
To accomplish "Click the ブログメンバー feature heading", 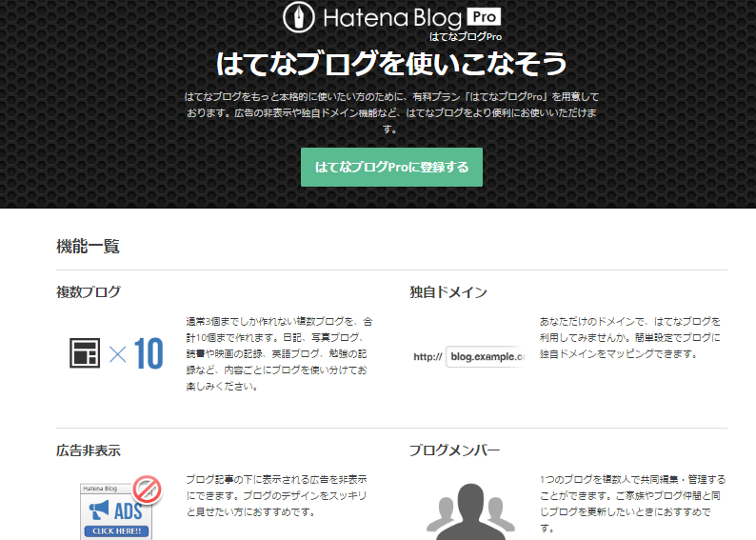I will (454, 450).
